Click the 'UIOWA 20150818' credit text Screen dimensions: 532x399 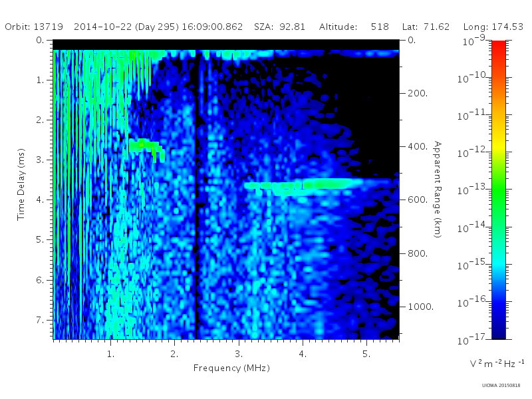pos(501,385)
